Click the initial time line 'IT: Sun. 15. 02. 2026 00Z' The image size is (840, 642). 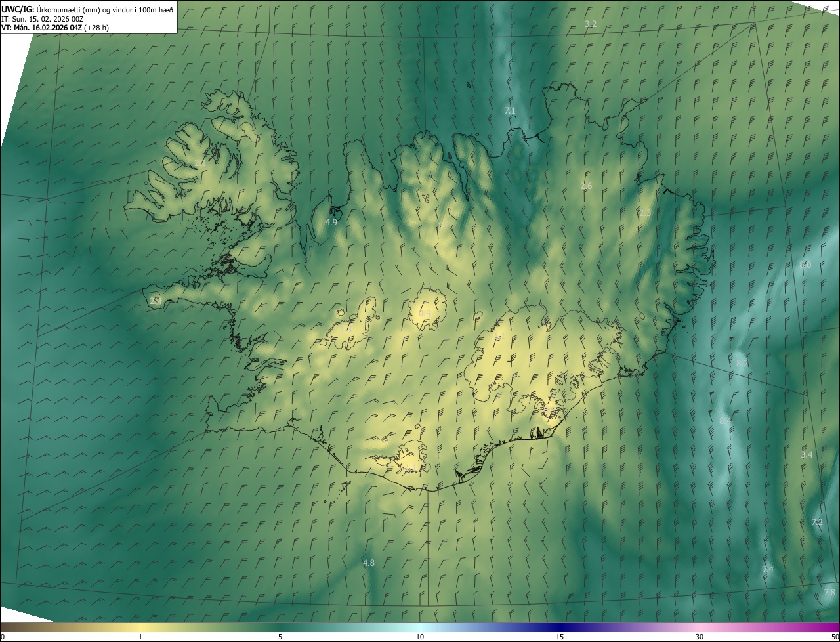(42, 19)
